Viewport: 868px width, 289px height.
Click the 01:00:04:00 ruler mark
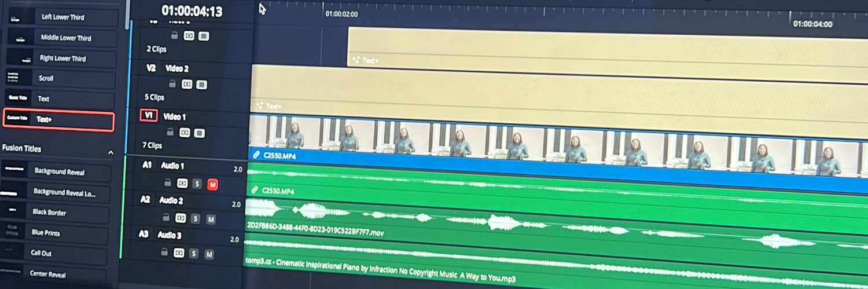pyautogui.click(x=812, y=24)
